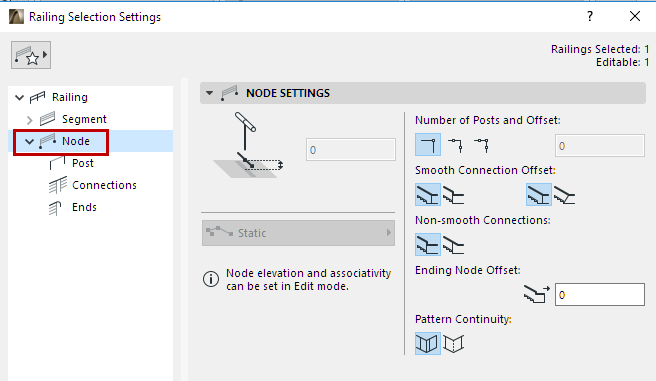Choose third two-posts offset option

pyautogui.click(x=482, y=145)
